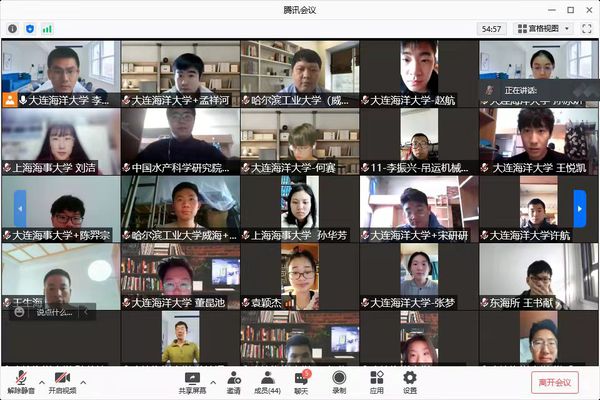The image size is (600, 400).
Task: Check the green network signal icon
Action: (x=47, y=29)
